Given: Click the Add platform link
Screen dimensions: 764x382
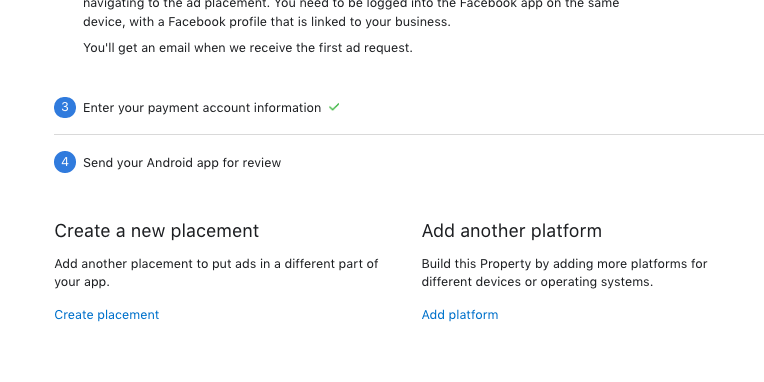Looking at the screenshot, I should point(459,315).
